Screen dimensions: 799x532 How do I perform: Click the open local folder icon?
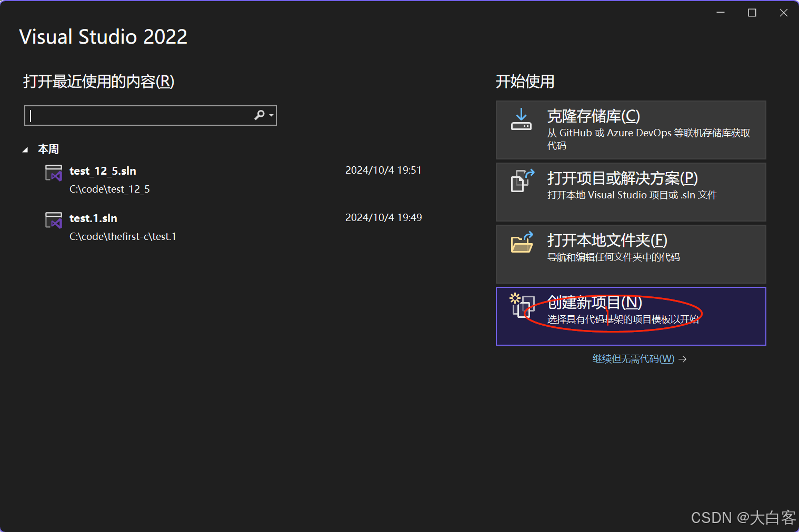tap(522, 243)
